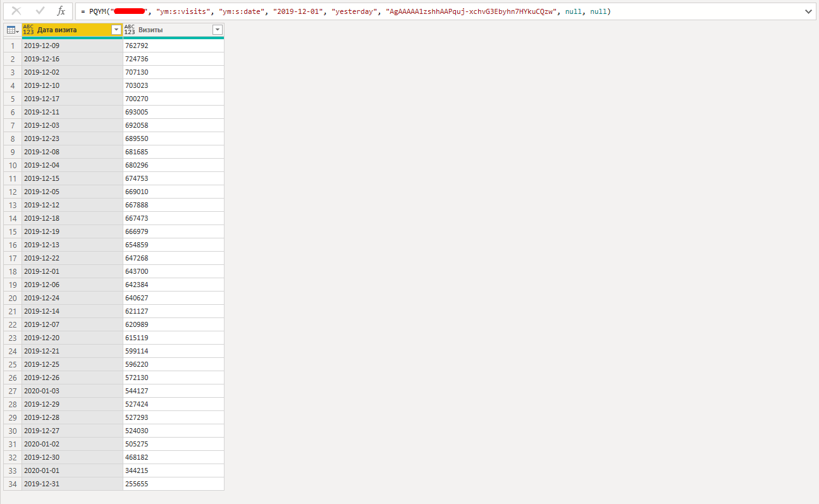Select the cell with date 2019-12-24
This screenshot has height=504, width=819.
tap(72, 298)
